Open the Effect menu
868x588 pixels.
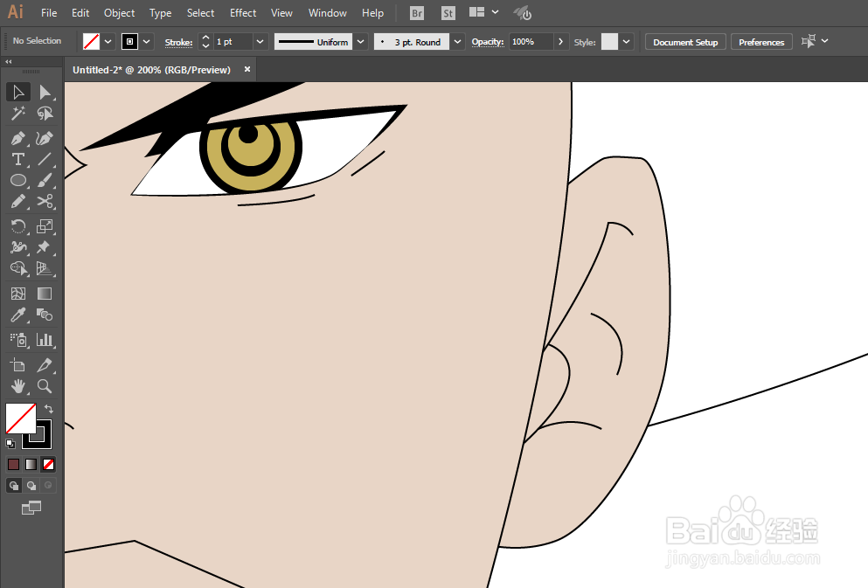[242, 12]
